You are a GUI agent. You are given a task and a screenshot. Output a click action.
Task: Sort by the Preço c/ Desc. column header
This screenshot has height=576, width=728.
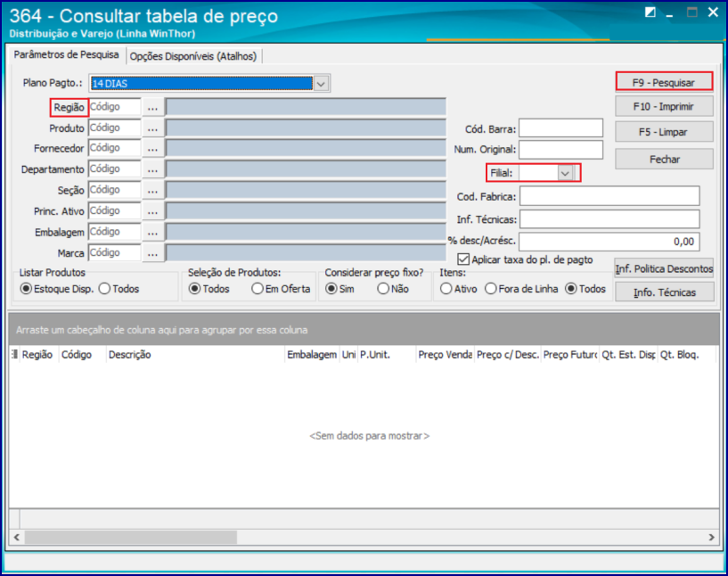click(x=508, y=354)
